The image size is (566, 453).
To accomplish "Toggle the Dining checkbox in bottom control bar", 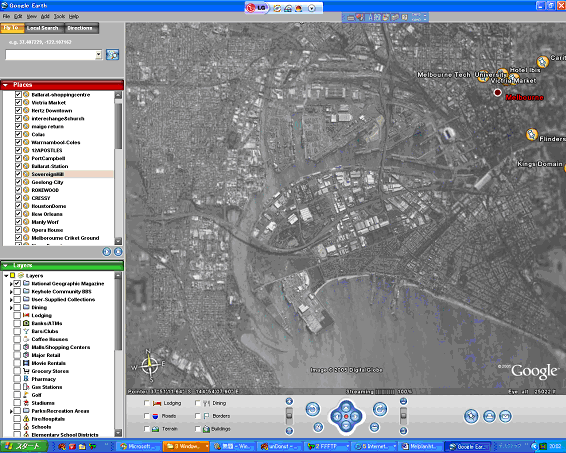I will 197,403.
